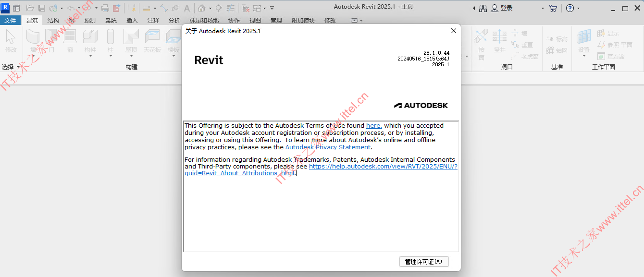
Task: Expand the 屋顶 roof tool dropdown arrow
Action: [131, 56]
